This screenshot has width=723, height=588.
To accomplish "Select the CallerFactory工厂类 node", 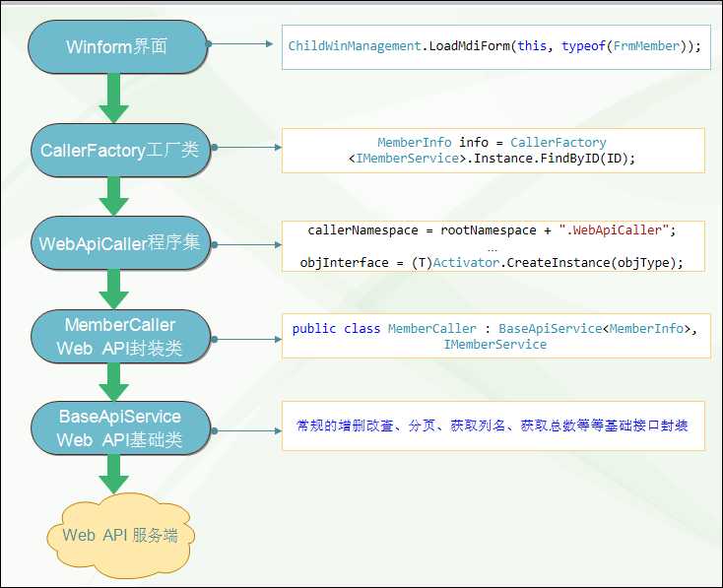I will coord(120,151).
